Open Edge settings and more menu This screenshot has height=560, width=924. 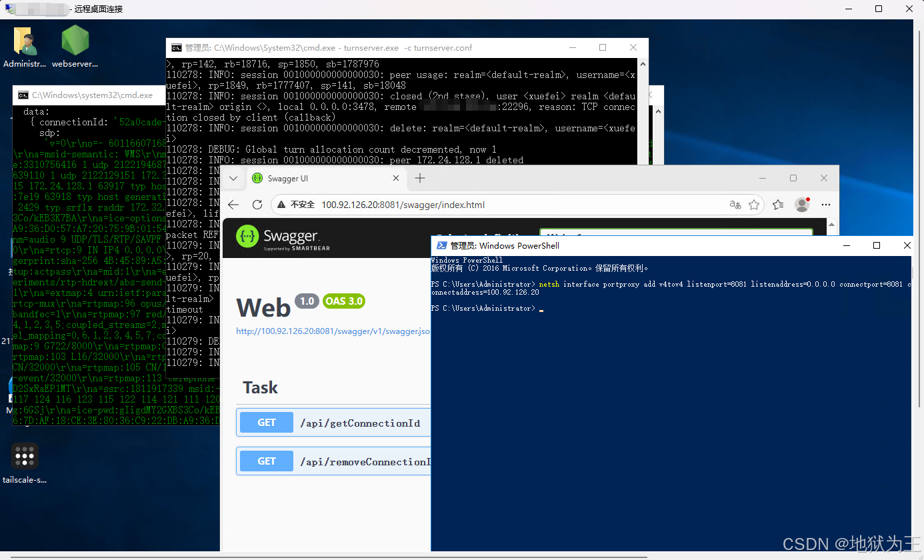[826, 205]
